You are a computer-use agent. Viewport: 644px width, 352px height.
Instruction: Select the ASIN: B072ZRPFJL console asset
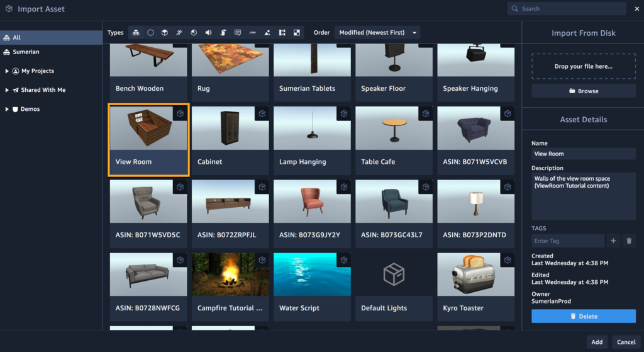(230, 213)
